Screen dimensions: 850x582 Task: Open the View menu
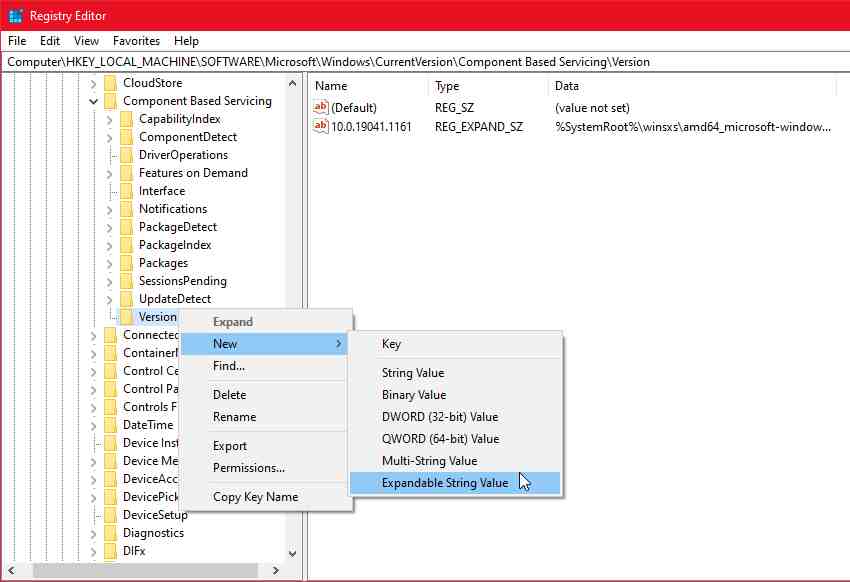point(86,41)
